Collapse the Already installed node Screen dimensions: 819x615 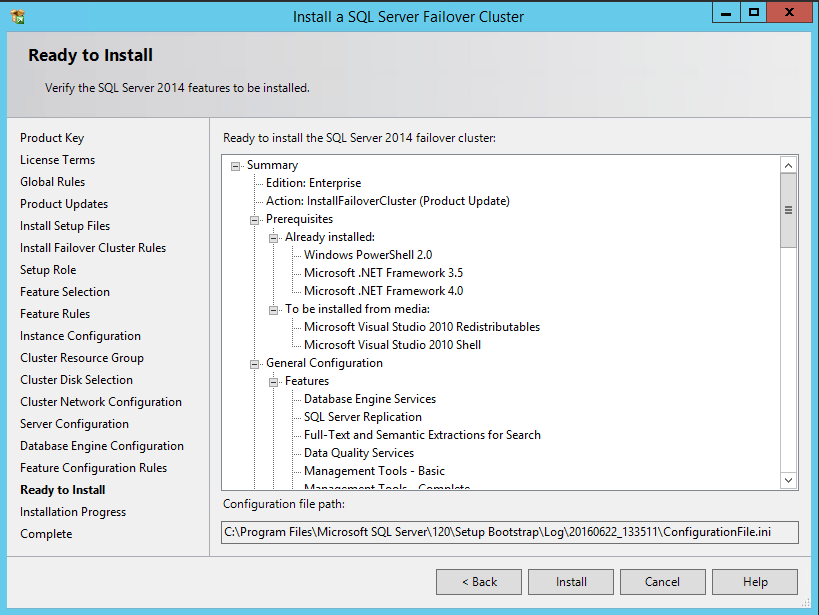pos(273,238)
